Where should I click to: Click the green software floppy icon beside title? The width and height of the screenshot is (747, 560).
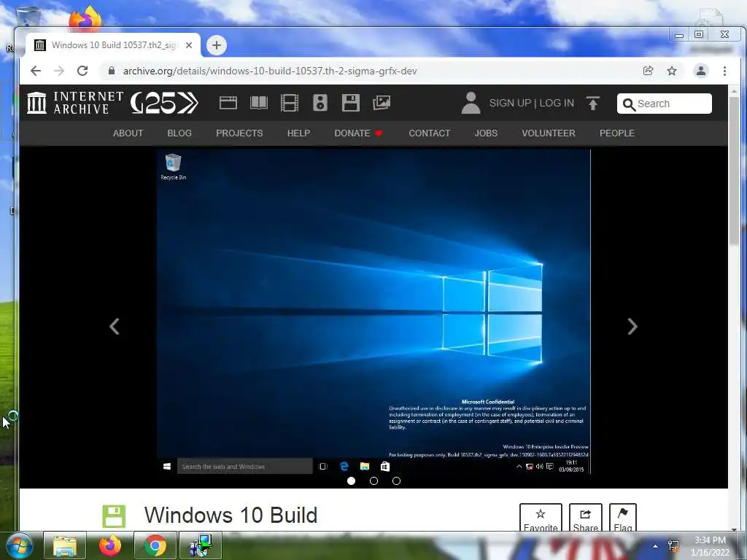[x=114, y=517]
